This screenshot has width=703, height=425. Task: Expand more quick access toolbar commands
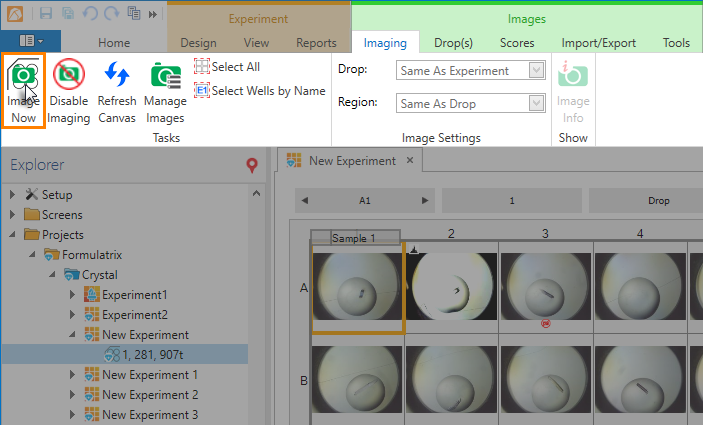(153, 14)
